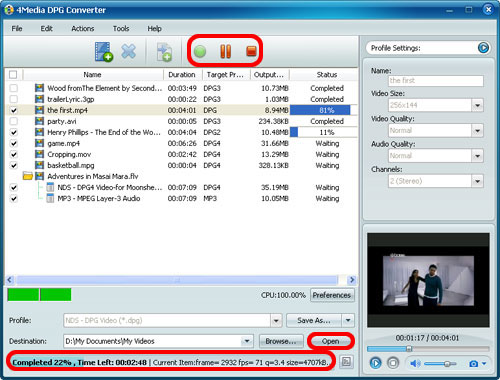This screenshot has height=380, width=500.
Task: Stop the preview video
Action: point(393,363)
